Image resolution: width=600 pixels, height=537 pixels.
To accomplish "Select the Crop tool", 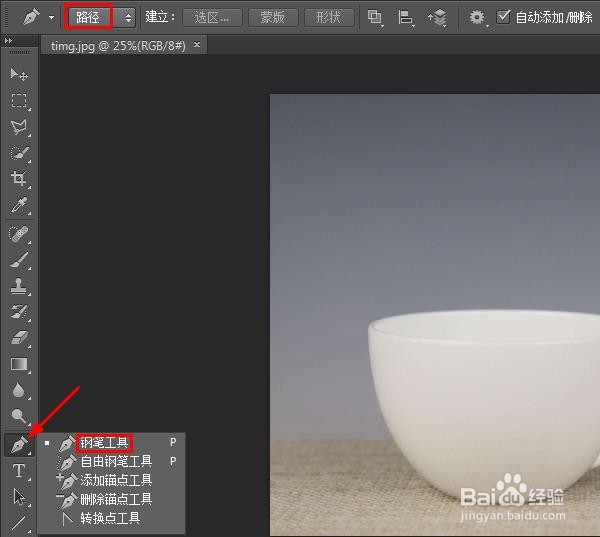I will [19, 179].
